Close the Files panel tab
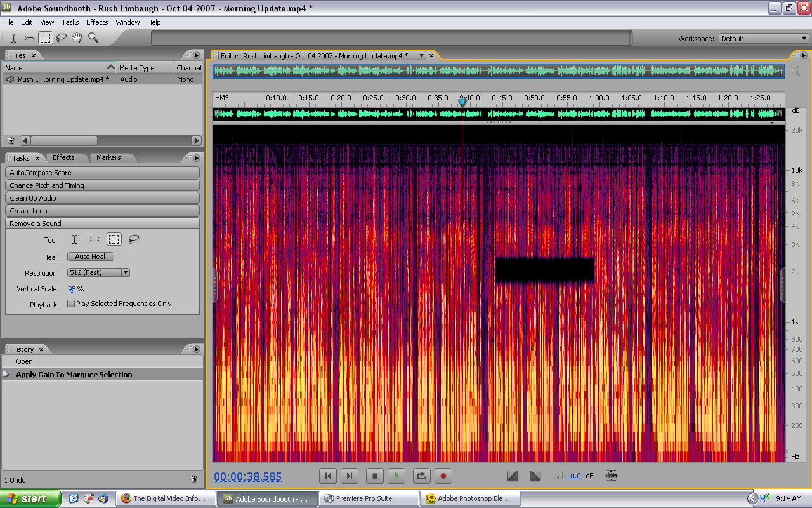 [34, 55]
